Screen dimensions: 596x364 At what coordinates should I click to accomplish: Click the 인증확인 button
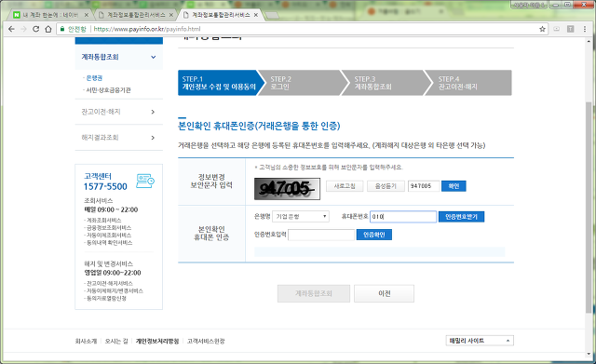[x=374, y=235]
